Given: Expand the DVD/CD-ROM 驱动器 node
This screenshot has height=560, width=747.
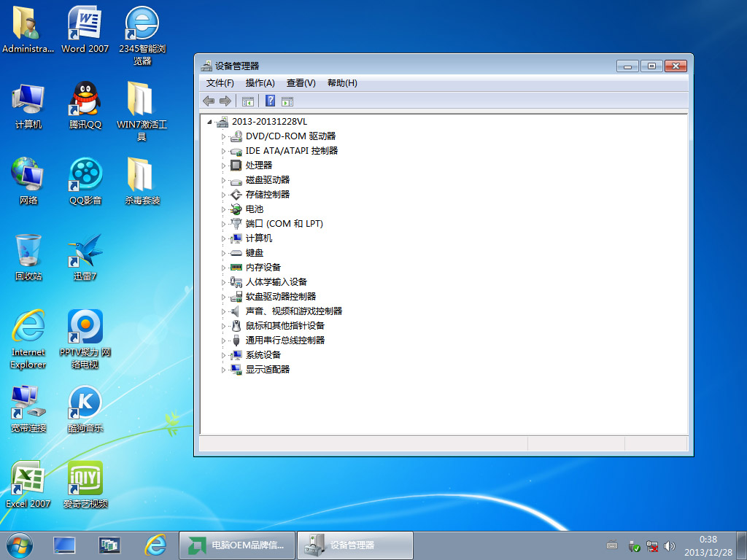Looking at the screenshot, I should click(223, 136).
